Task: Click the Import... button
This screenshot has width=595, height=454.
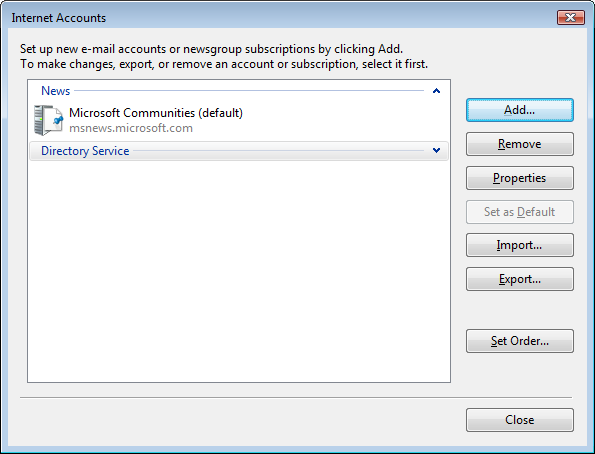Action: tap(519, 245)
